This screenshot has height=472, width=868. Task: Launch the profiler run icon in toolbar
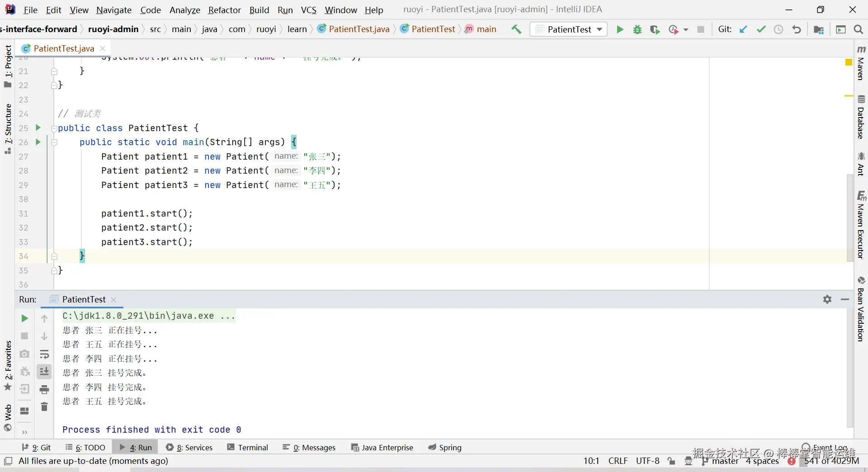[673, 29]
